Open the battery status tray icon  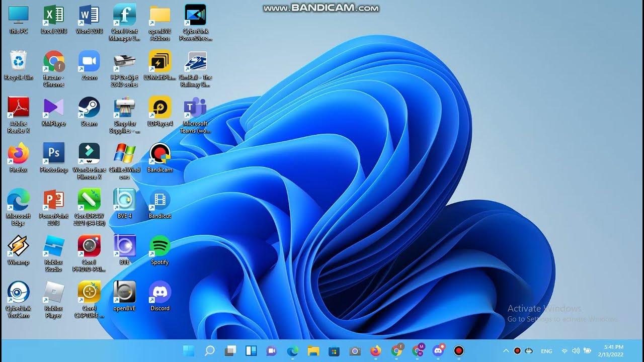pos(587,351)
